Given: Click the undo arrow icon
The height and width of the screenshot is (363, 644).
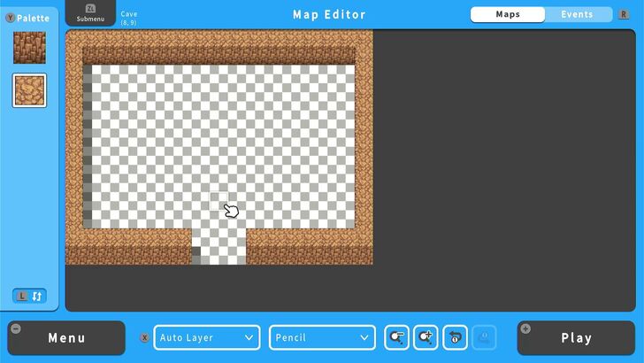Looking at the screenshot, I should click(x=455, y=337).
